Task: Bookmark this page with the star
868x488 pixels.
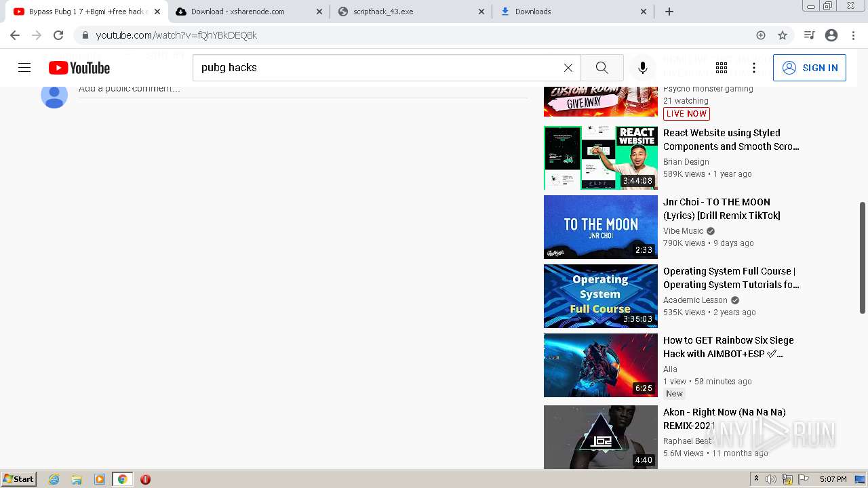Action: pos(783,35)
